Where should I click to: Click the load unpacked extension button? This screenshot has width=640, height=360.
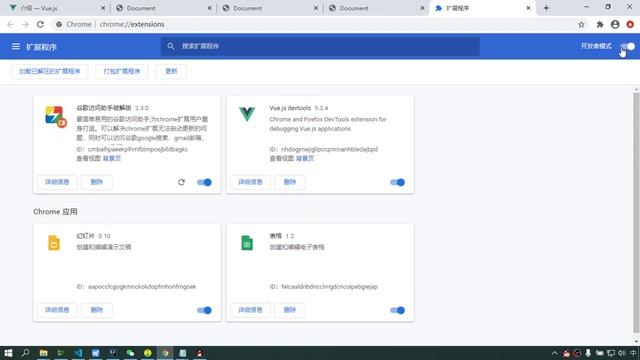point(49,71)
